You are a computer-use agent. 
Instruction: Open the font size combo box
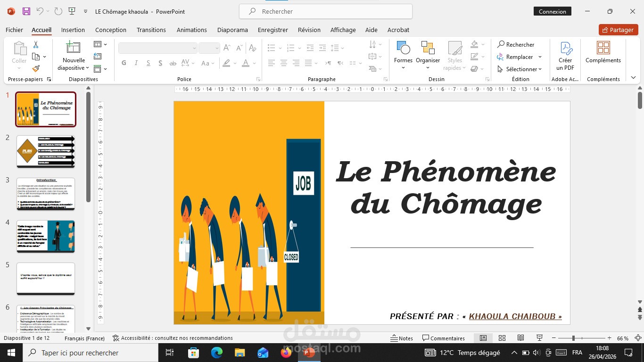point(209,48)
